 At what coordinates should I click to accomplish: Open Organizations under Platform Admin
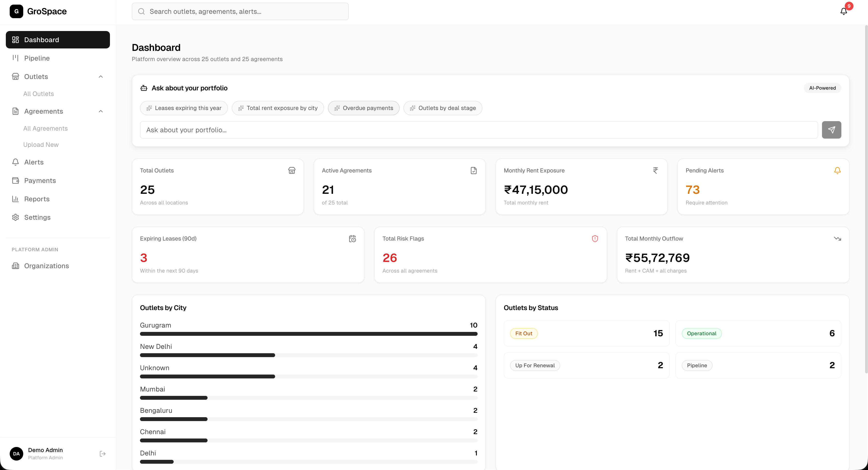pos(46,266)
